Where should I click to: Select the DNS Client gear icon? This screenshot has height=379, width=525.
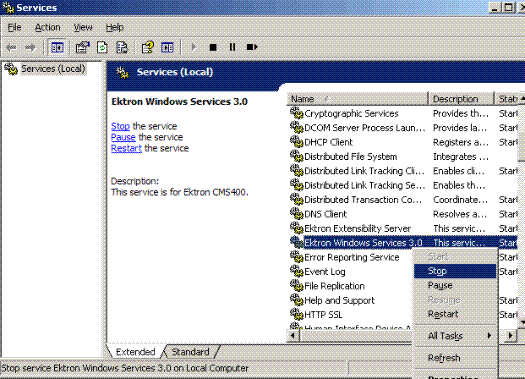297,213
